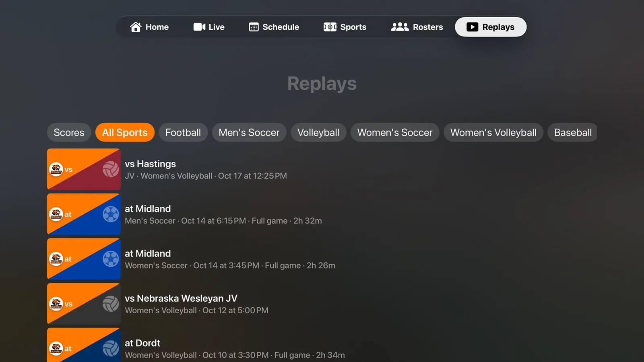Click the Replays play icon
The width and height of the screenshot is (644, 362).
[x=472, y=27]
